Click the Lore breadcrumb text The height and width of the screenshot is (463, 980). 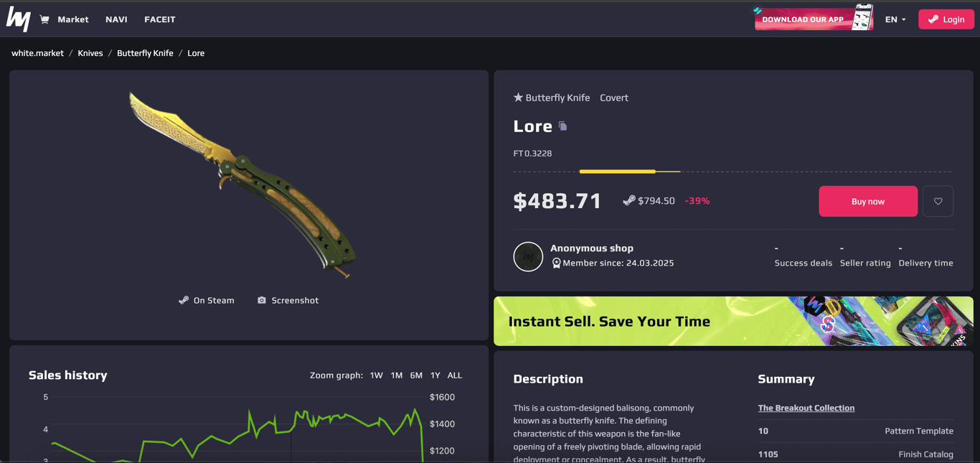196,53
